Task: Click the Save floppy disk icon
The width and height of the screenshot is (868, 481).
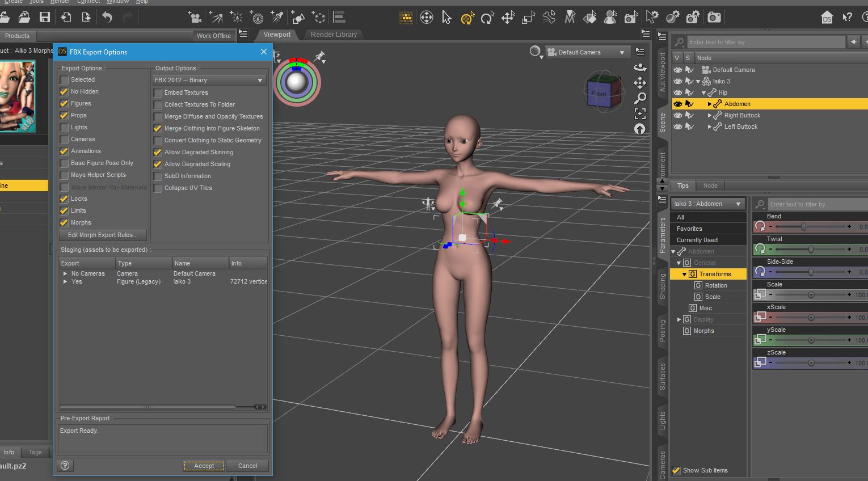Action: pos(45,18)
